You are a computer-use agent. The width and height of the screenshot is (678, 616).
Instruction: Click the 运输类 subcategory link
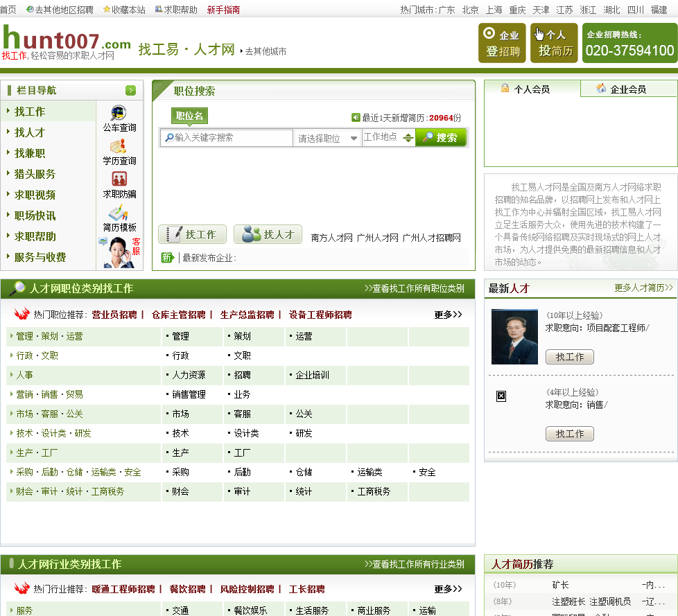pyautogui.click(x=370, y=472)
